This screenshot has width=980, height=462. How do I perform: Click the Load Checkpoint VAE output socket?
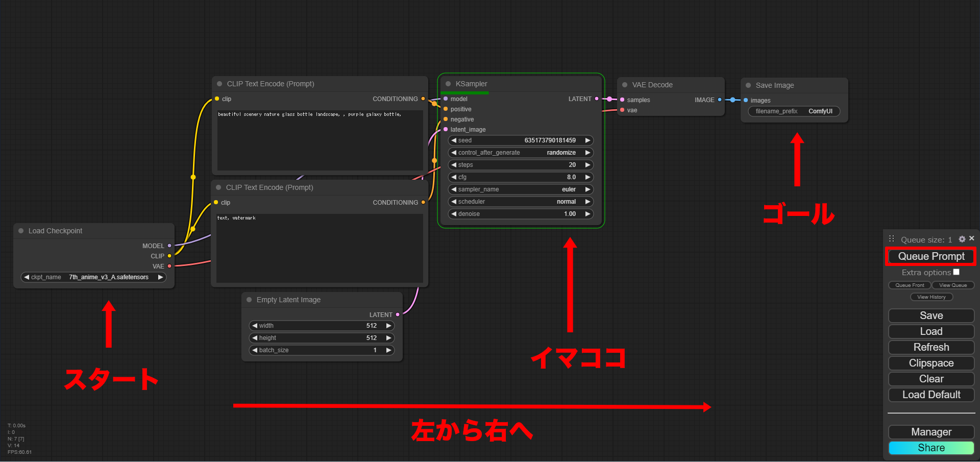pyautogui.click(x=169, y=266)
